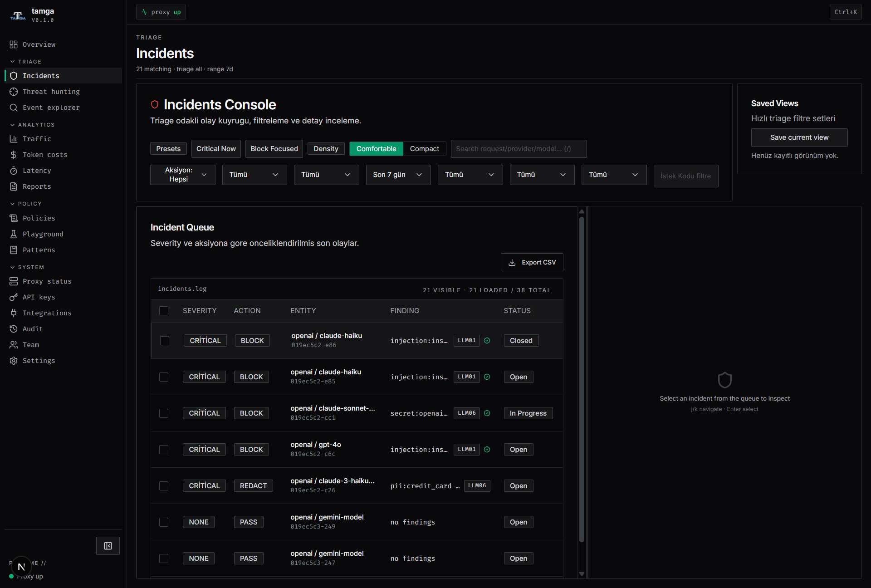The height and width of the screenshot is (588, 871).
Task: Click Save current view button
Action: pyautogui.click(x=799, y=137)
